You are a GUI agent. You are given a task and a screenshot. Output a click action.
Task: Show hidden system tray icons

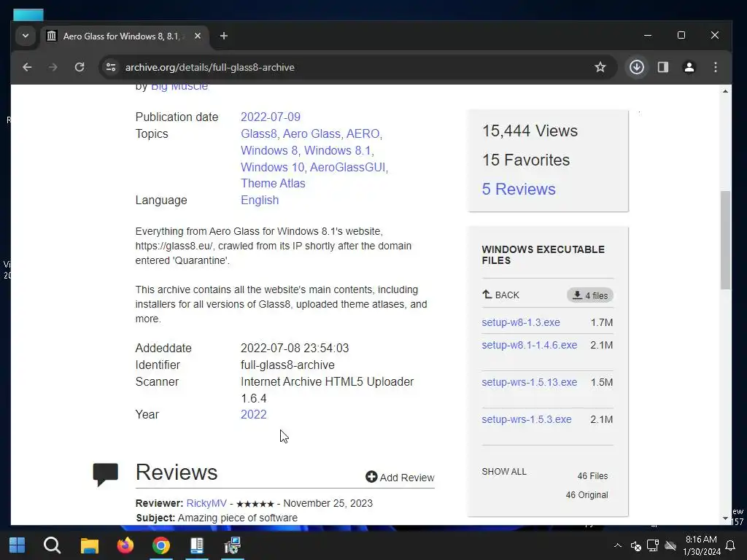(x=617, y=545)
